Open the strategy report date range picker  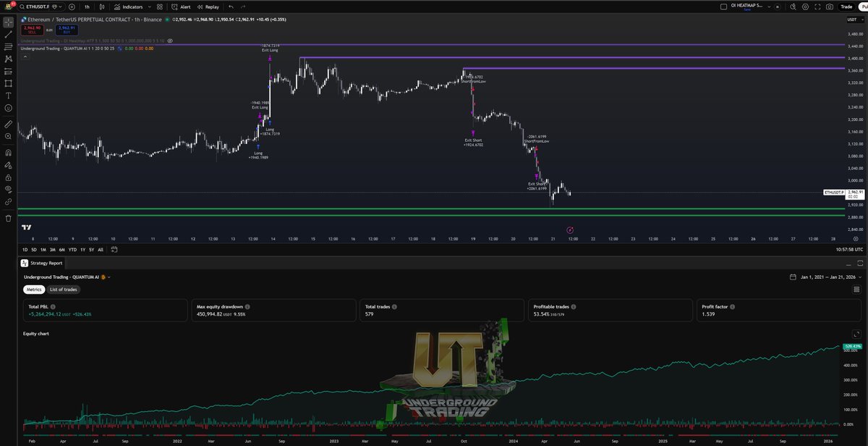coord(826,277)
